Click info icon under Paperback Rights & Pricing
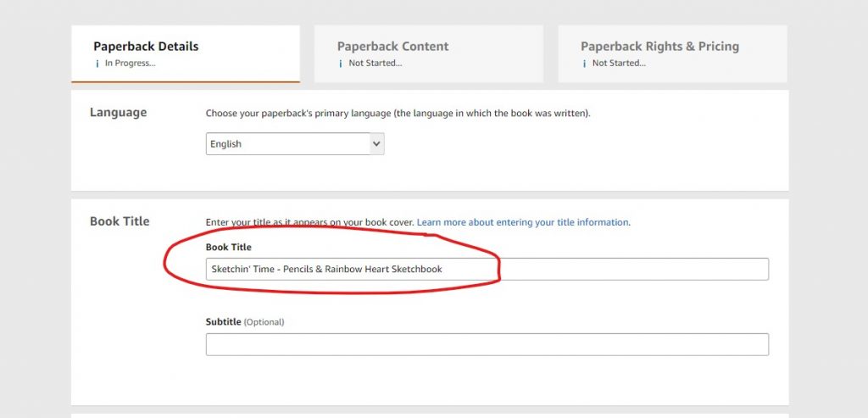 (x=584, y=64)
